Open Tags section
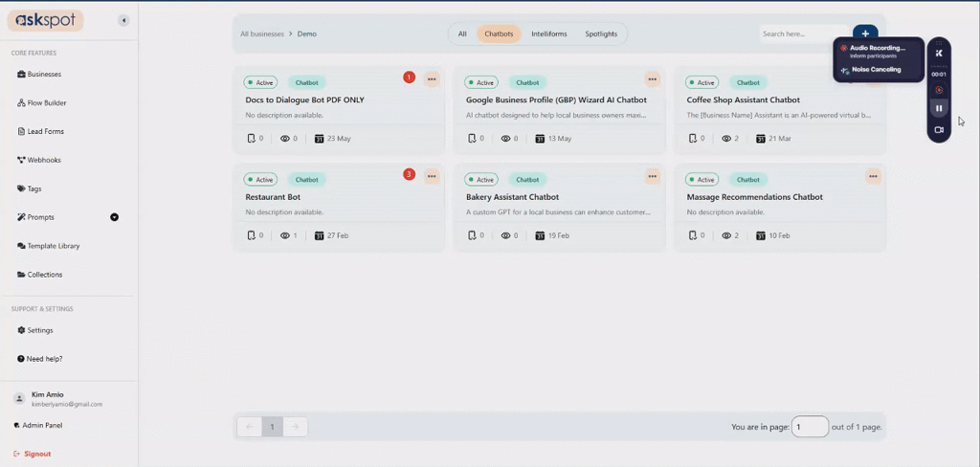Image resolution: width=980 pixels, height=467 pixels. pyautogui.click(x=30, y=189)
